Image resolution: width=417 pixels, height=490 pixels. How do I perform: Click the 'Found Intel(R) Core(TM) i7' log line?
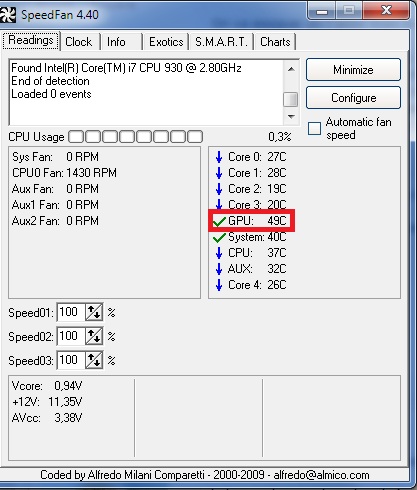tap(126, 68)
